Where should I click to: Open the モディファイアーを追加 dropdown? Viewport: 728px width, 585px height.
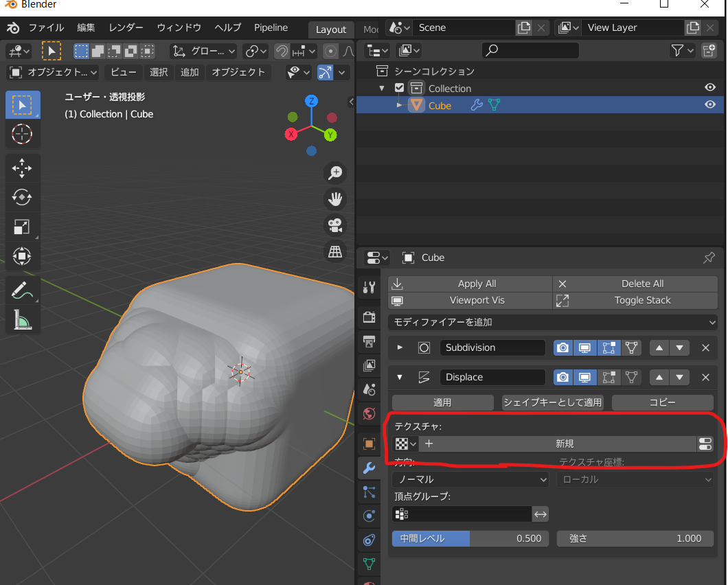(x=553, y=322)
